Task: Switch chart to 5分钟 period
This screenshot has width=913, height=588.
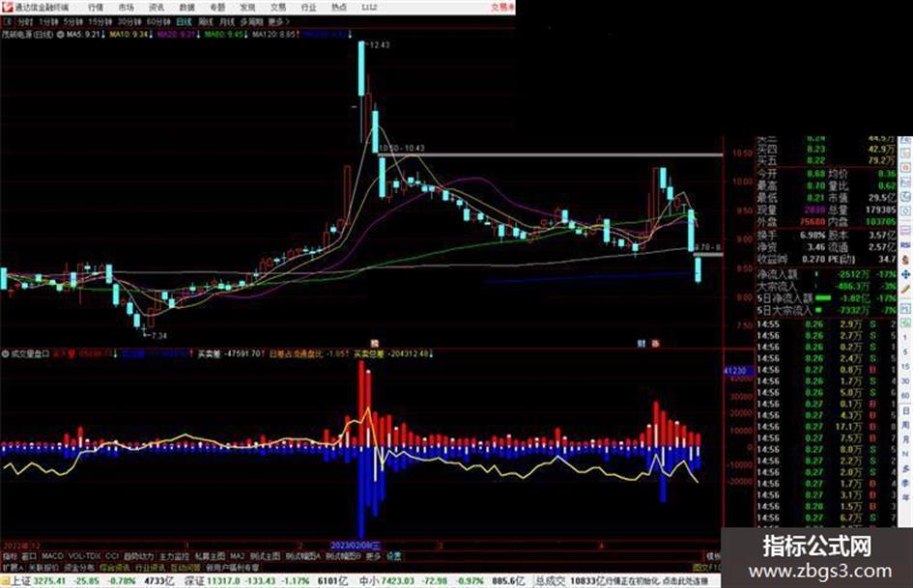Action: [72, 21]
